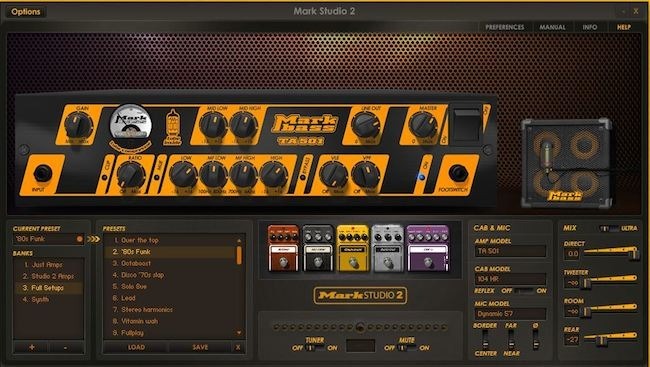This screenshot has height=367, width=650.
Task: Click the RATIO knob
Action: coord(131,175)
